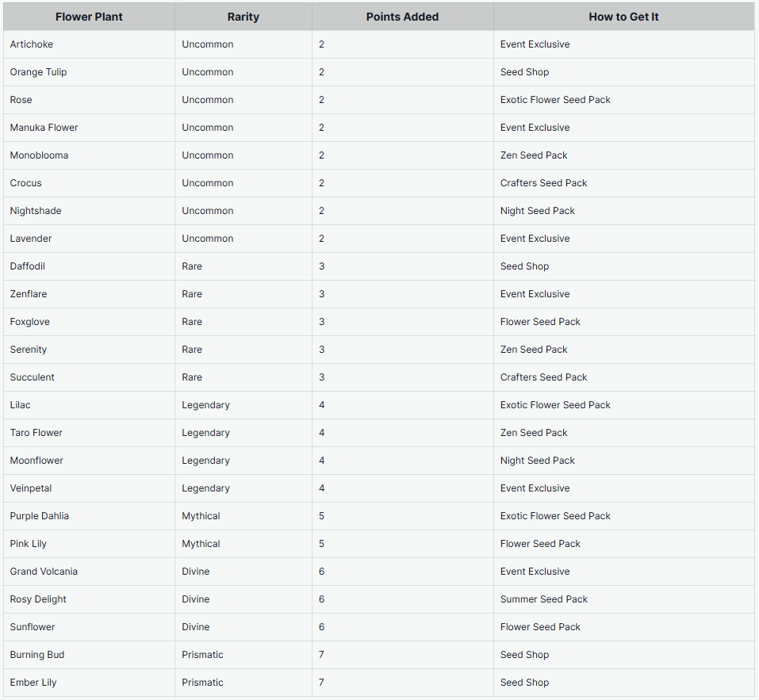Select the Purple Dahlia cell

(40, 516)
